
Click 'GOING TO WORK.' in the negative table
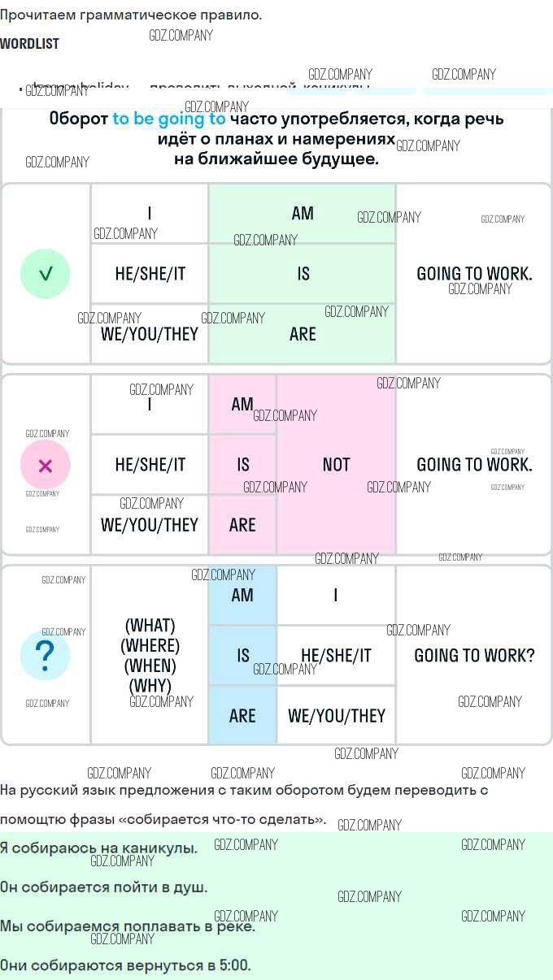click(x=474, y=465)
